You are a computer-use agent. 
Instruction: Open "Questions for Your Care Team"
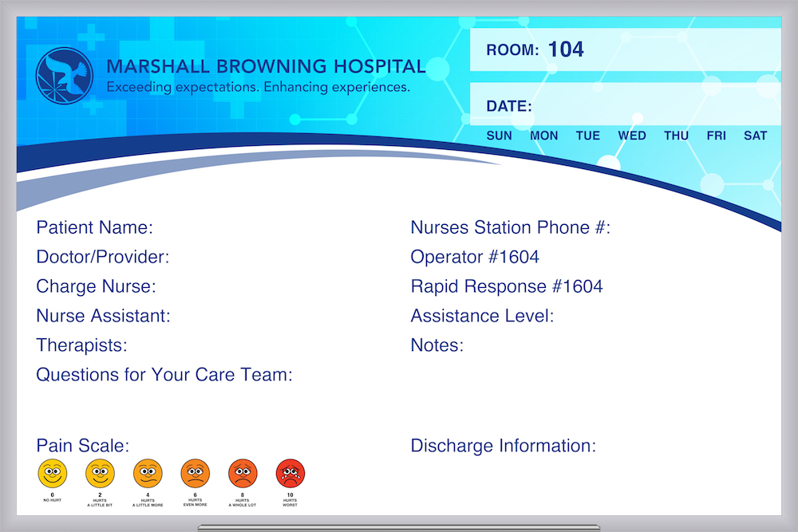[x=164, y=375]
